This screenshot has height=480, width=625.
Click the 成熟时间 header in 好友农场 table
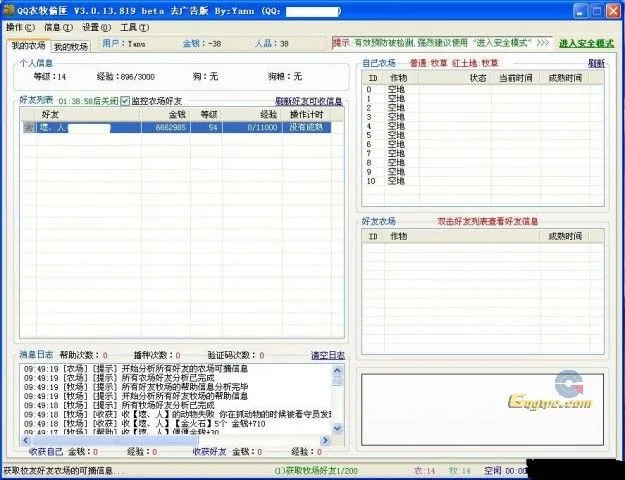tap(564, 236)
